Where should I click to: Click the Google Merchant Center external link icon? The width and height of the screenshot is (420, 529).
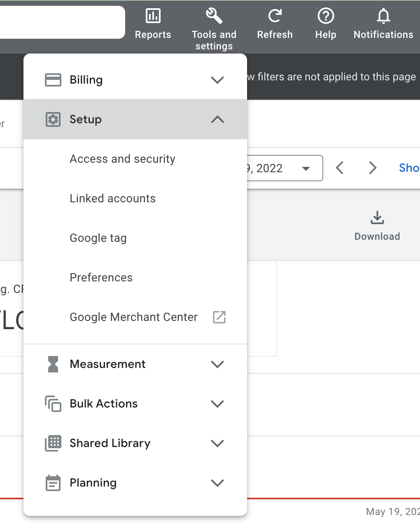tap(219, 317)
